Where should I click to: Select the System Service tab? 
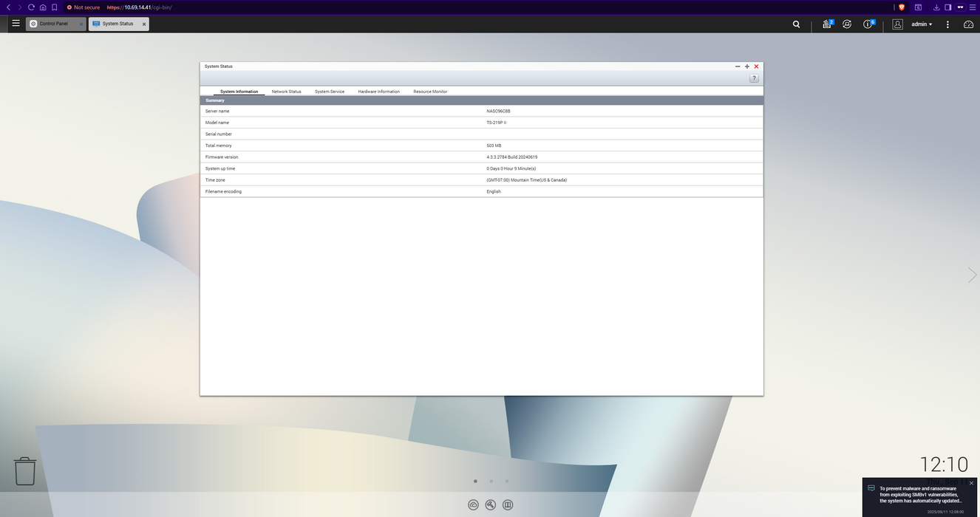click(329, 92)
